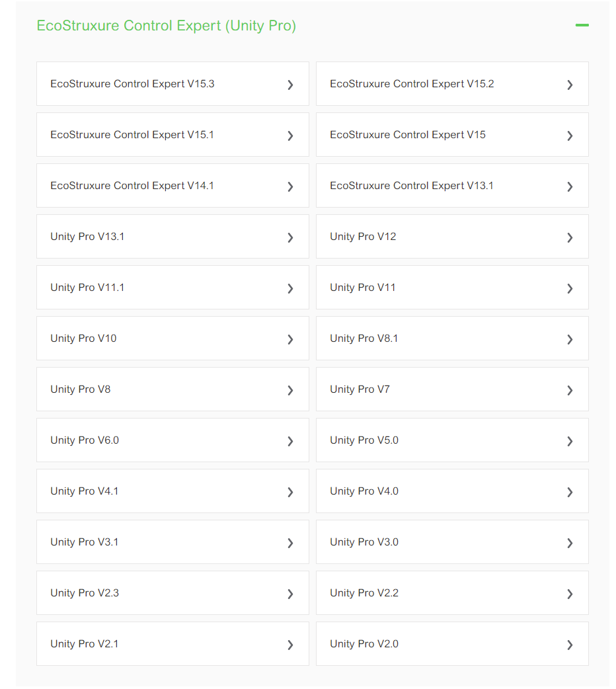Click the chevron on the Unity Pro V3.0 row
This screenshot has height=689, width=616.
pos(570,543)
